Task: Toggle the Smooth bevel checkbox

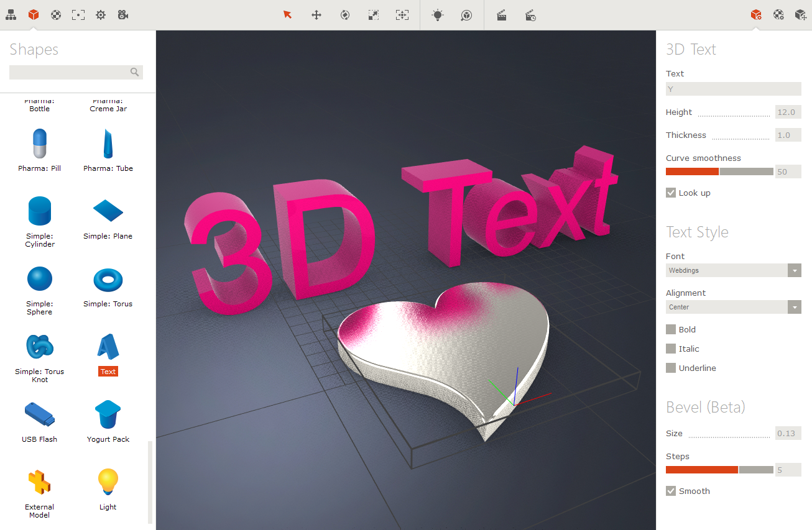Action: tap(671, 491)
